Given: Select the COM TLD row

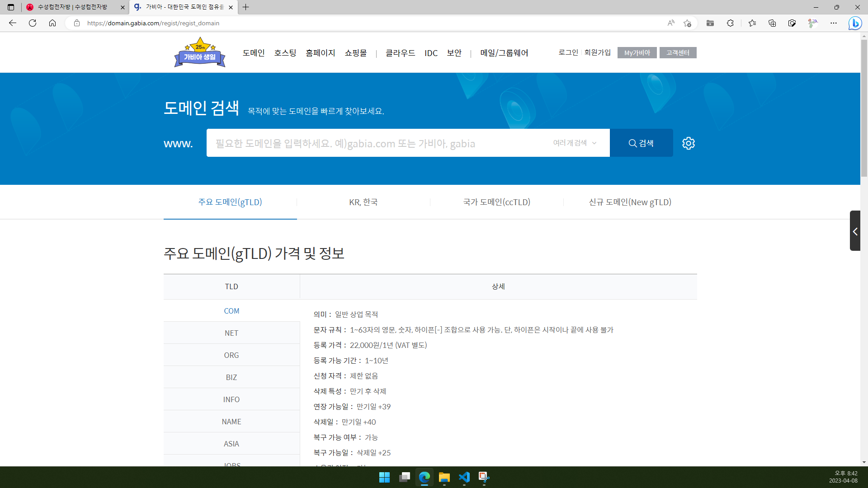Looking at the screenshot, I should (x=231, y=311).
